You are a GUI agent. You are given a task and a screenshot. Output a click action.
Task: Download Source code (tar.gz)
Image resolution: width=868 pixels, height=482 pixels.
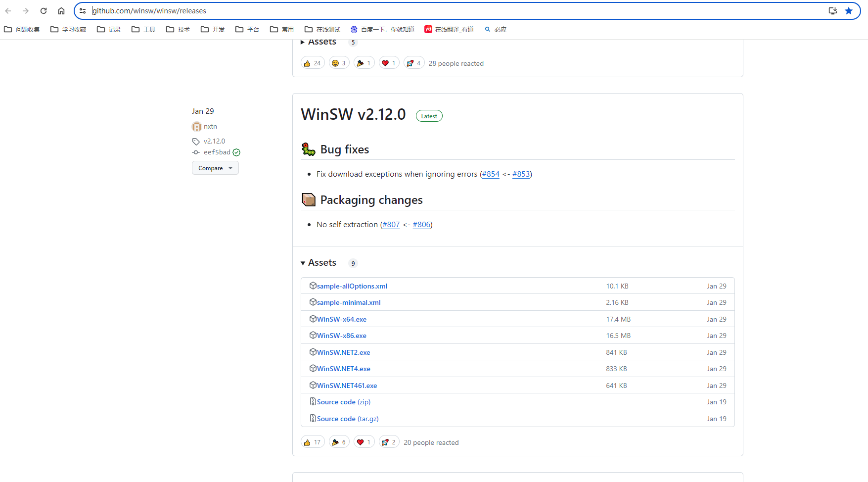tap(348, 419)
